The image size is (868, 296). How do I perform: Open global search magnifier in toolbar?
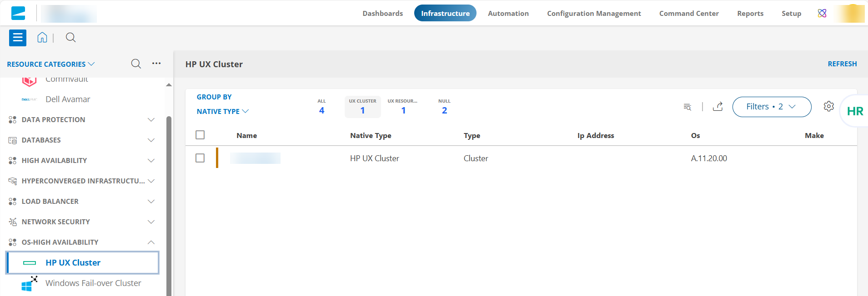pyautogui.click(x=70, y=38)
